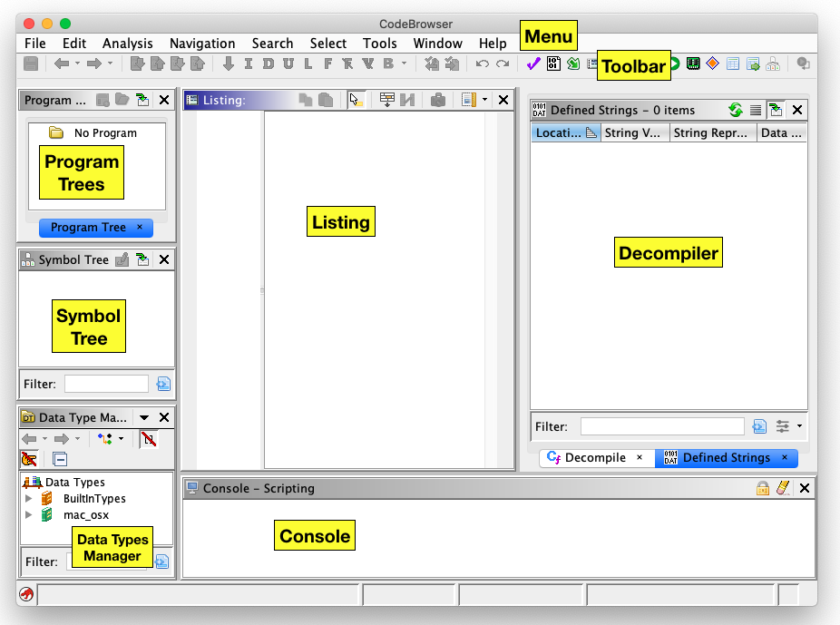This screenshot has width=840, height=625.
Task: Click the open folder icon in the Program Trees header
Action: [x=122, y=100]
